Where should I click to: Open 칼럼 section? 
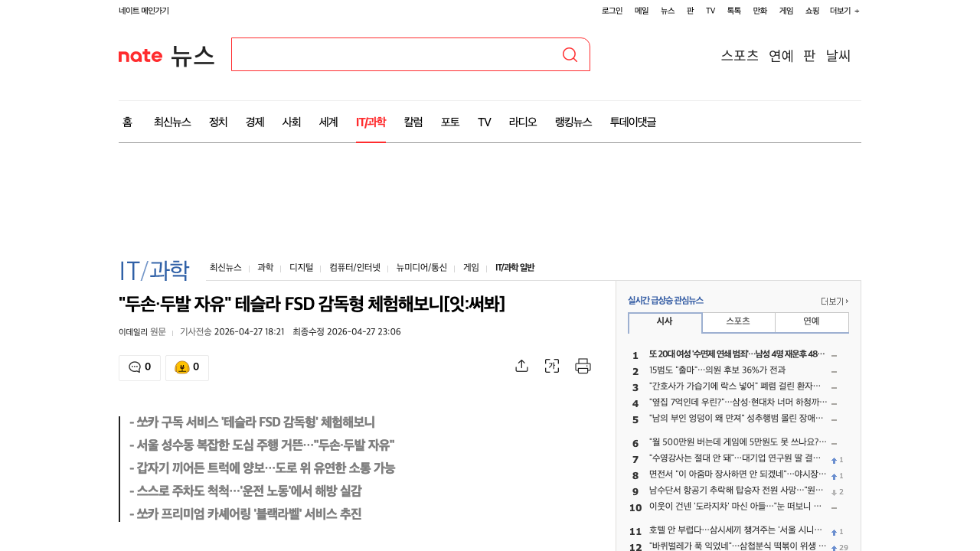click(413, 122)
